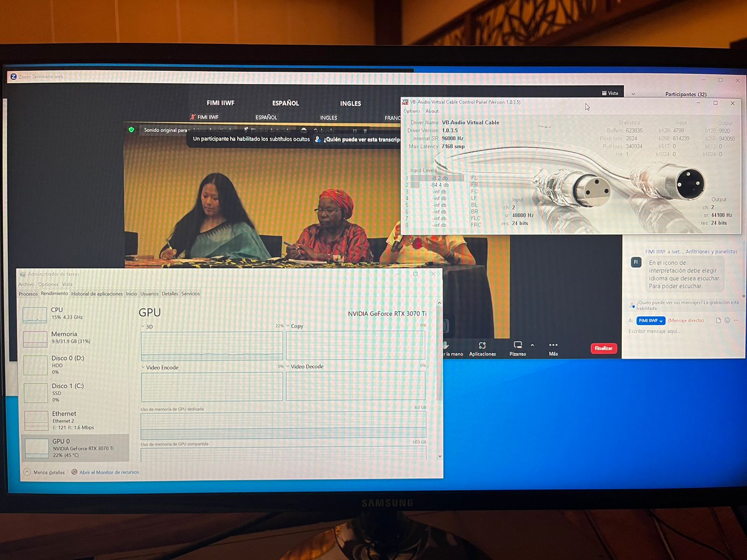This screenshot has height=560, width=747.
Task: Click the Sonido original para músicos button
Action: pos(187,130)
